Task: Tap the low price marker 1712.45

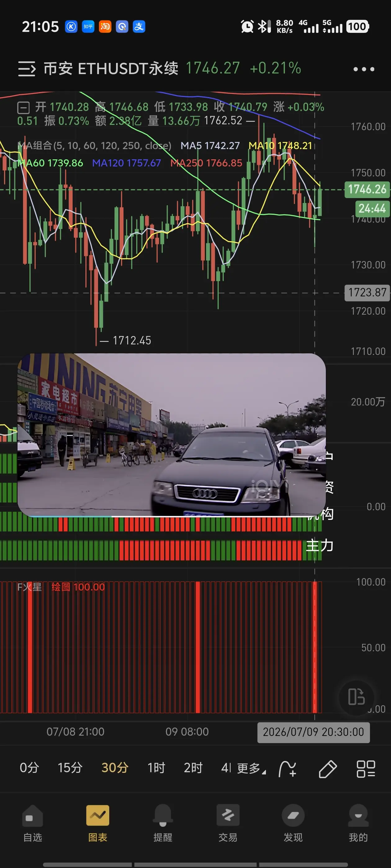Action: (132, 341)
